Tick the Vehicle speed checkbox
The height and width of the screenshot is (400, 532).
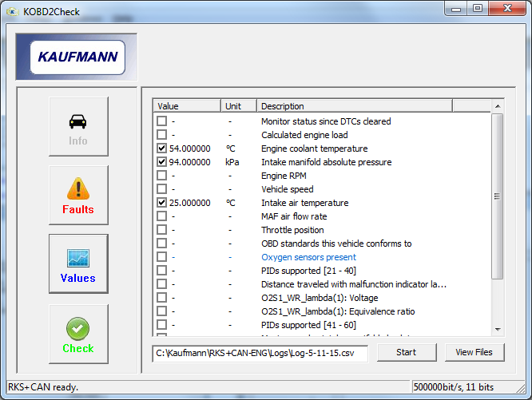(162, 188)
